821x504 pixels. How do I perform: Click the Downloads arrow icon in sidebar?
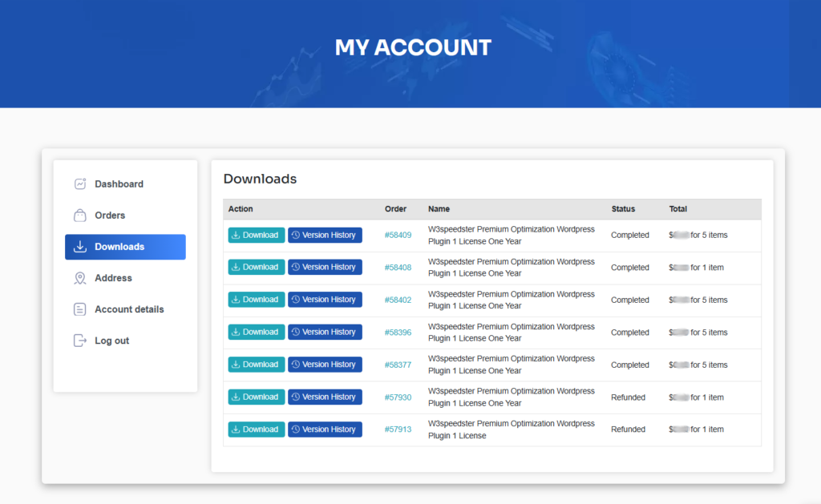pos(79,247)
